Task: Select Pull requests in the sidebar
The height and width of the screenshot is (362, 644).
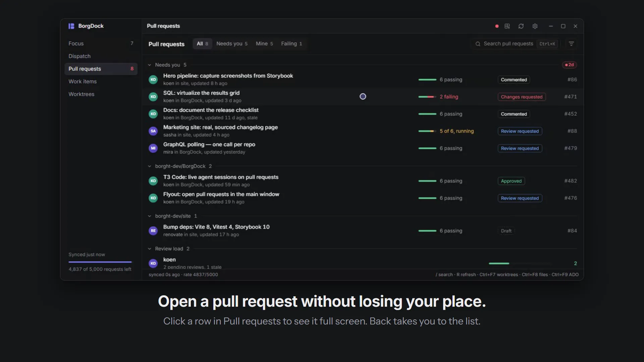Action: point(101,69)
